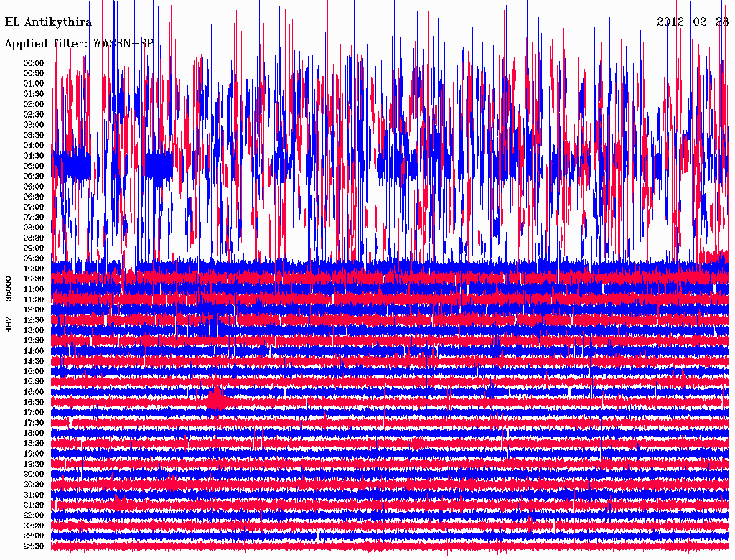The height and width of the screenshot is (560, 735).
Task: Select the 00:00 time label
Action: coord(34,63)
